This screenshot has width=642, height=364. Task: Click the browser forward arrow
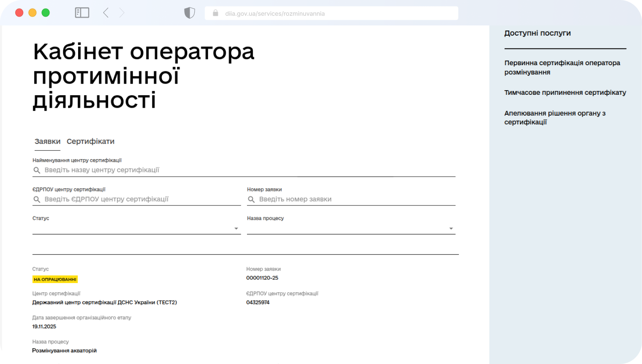pos(122,13)
